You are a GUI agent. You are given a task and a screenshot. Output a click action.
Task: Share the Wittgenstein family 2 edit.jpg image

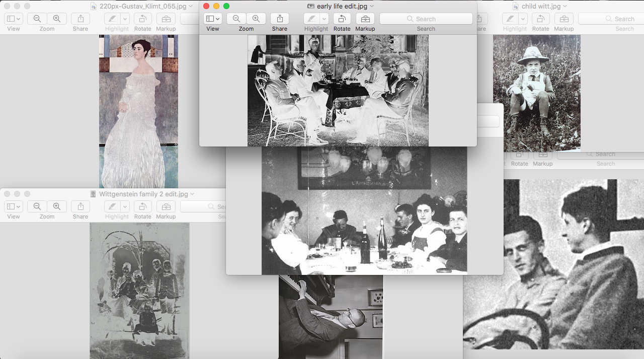[80, 206]
